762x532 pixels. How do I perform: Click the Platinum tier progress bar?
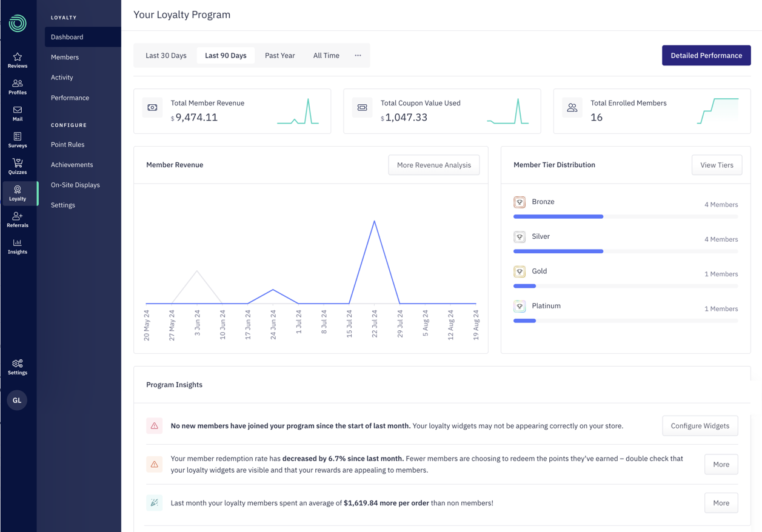pyautogui.click(x=626, y=321)
